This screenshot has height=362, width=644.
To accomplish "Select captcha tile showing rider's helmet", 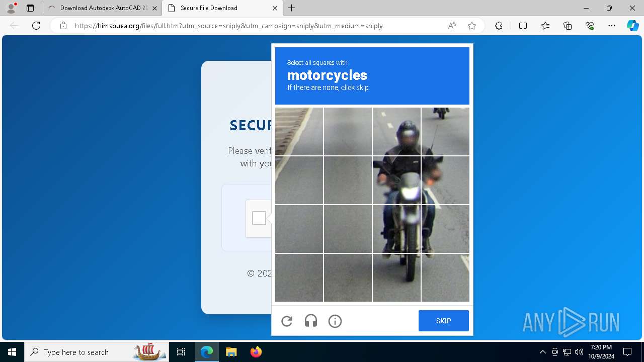I will pos(396,131).
